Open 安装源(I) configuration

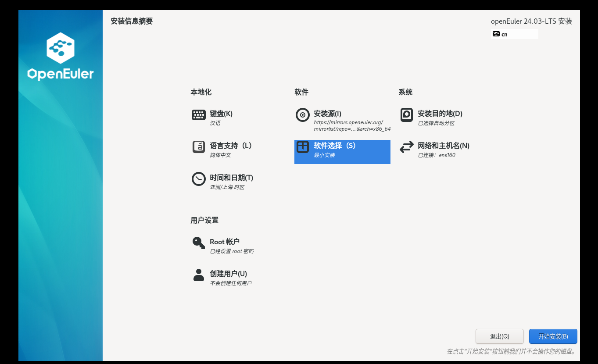point(327,114)
